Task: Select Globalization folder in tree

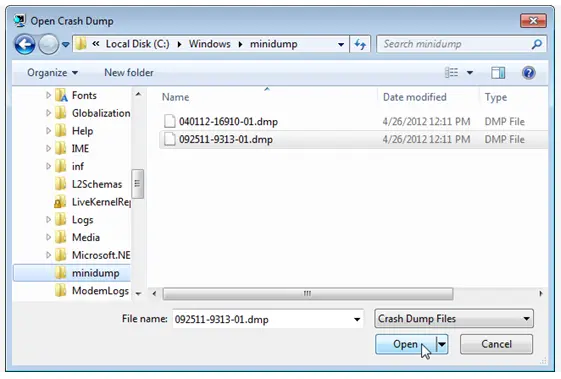Action: point(101,113)
